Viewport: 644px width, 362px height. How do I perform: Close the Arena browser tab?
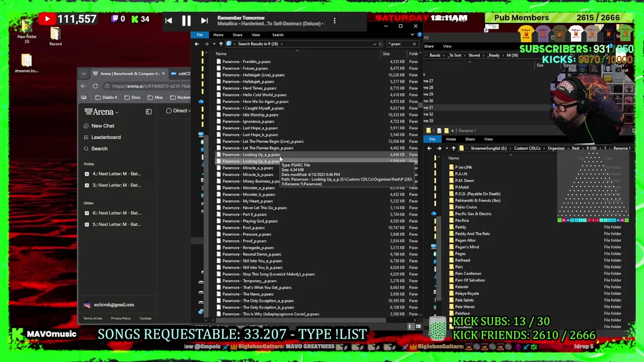pyautogui.click(x=163, y=73)
